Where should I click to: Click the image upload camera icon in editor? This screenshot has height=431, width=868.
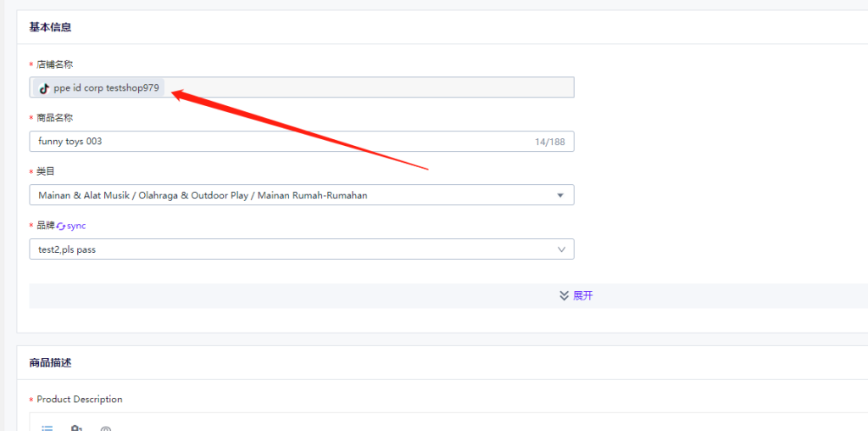(x=77, y=428)
